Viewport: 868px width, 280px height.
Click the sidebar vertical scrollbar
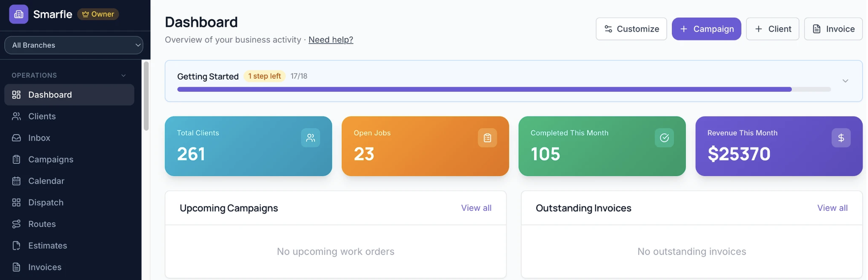(x=146, y=96)
